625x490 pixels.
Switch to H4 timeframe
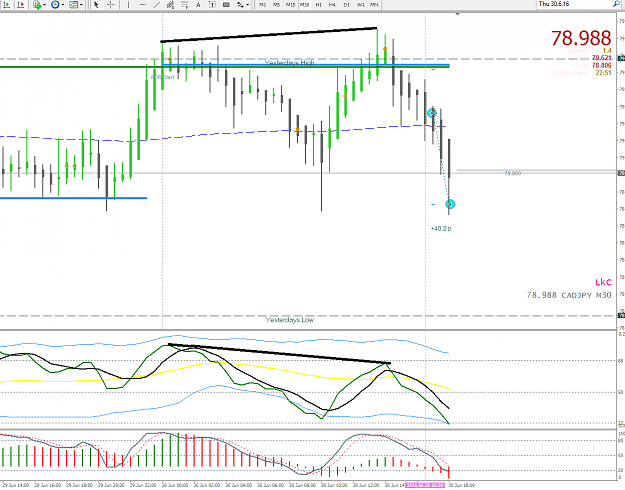coord(332,5)
